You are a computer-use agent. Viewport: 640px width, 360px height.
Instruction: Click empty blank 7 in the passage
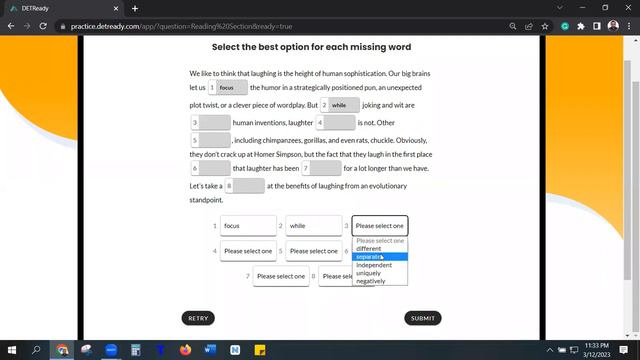click(321, 168)
